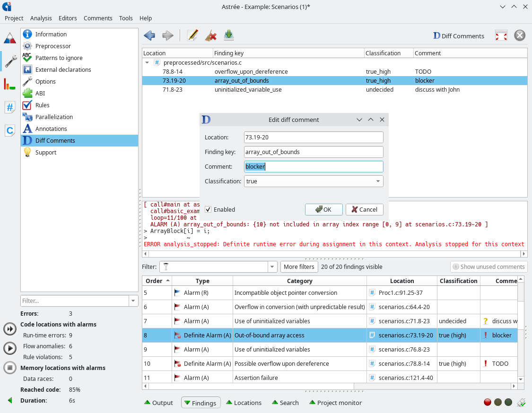This screenshot has height=413, width=532.
Task: Click the fast-forward analysis button
Action: pyautogui.click(x=10, y=329)
